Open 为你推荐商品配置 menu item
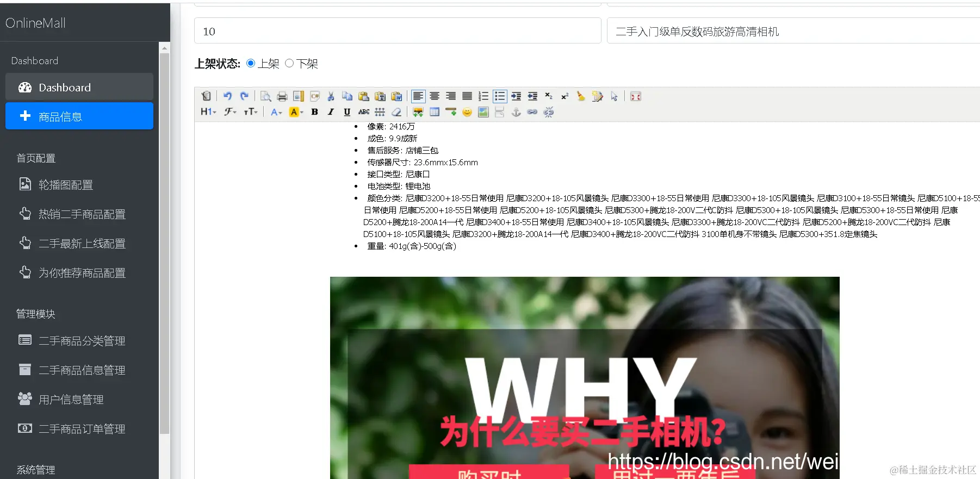Viewport: 980px width, 479px height. pos(79,273)
